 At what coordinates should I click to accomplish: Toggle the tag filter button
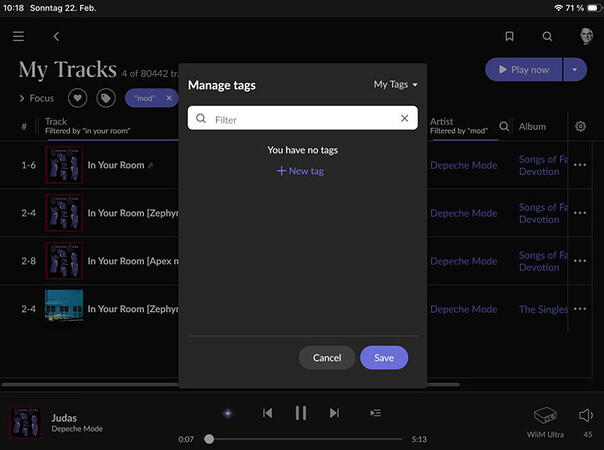[105, 98]
